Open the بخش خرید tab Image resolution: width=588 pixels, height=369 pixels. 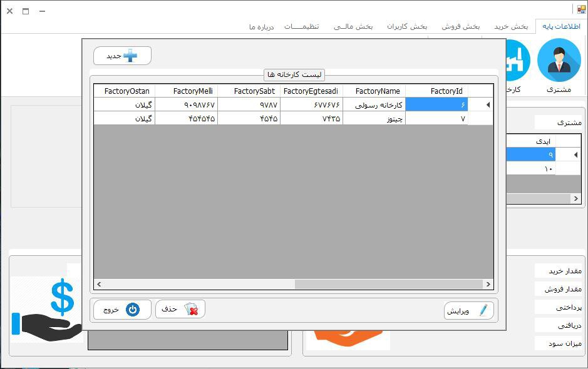511,26
